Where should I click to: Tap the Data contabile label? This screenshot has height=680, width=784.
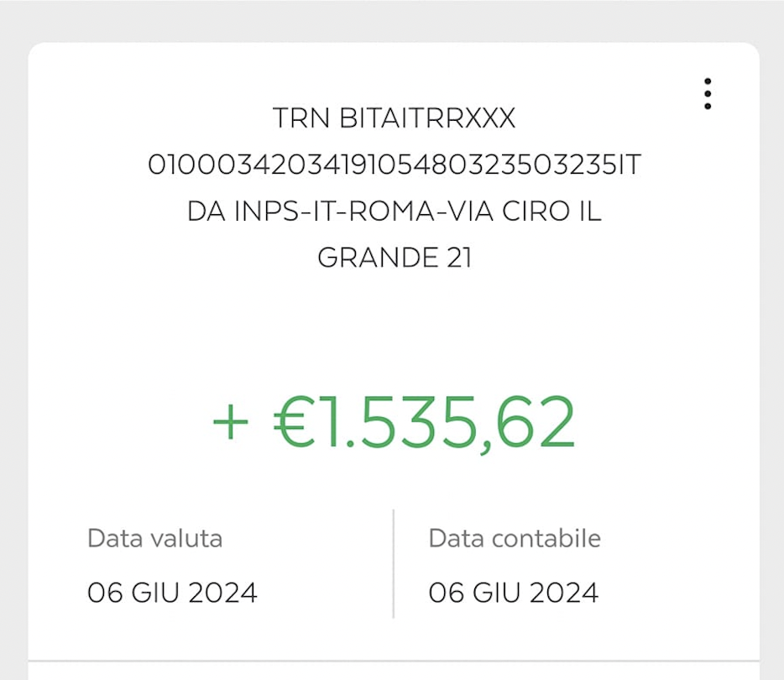[515, 538]
